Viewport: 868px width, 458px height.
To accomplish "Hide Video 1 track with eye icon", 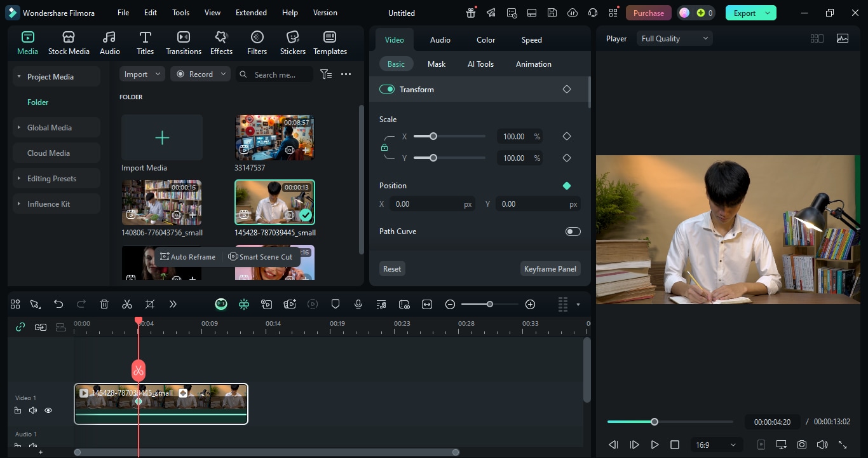I will [48, 410].
